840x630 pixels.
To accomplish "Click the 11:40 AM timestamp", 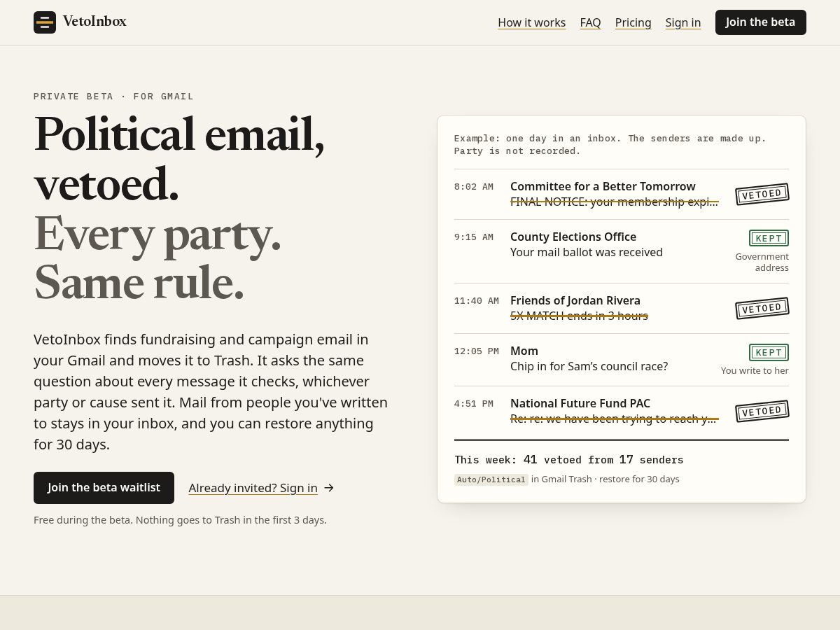I will pos(477,301).
